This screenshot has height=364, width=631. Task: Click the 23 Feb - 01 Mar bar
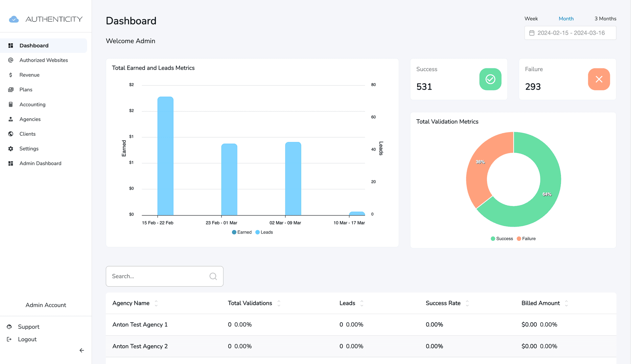click(x=229, y=180)
